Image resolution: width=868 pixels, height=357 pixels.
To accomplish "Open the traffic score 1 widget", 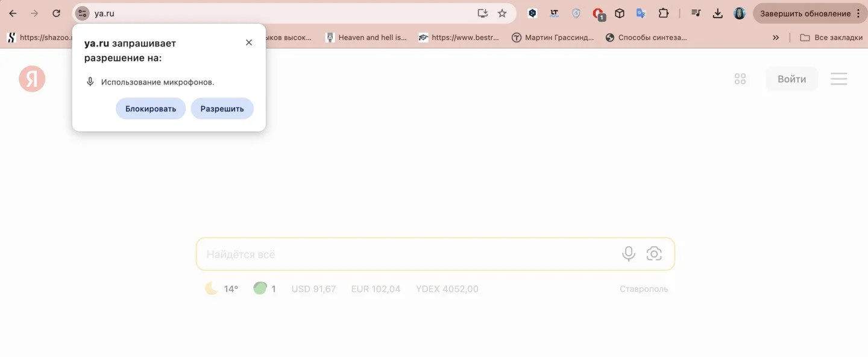I will pyautogui.click(x=265, y=289).
